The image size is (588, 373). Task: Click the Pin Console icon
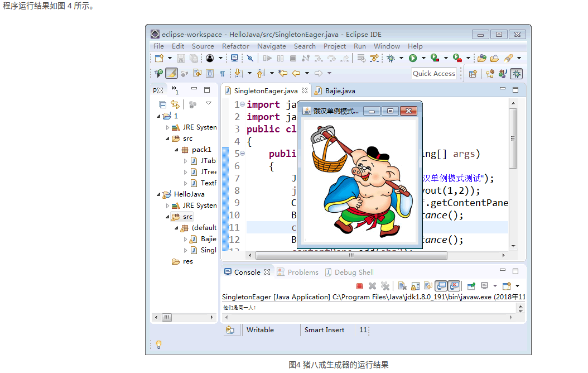471,286
